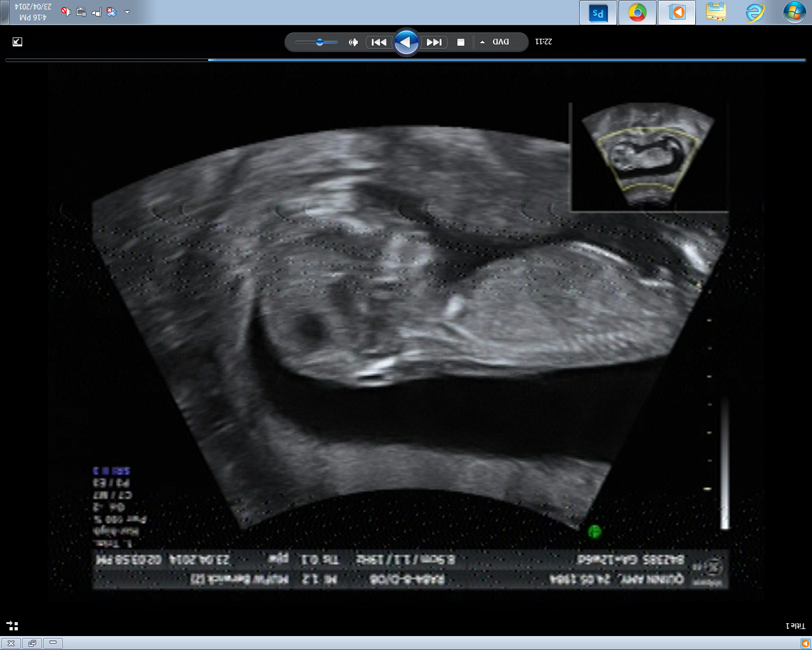Image resolution: width=812 pixels, height=650 pixels.
Task: Click the muted speaker tray icon
Action: point(65,12)
